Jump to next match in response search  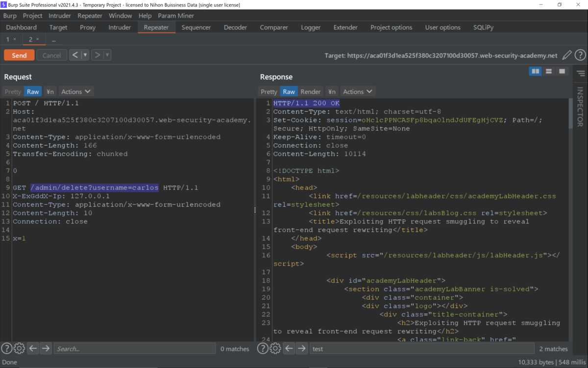tap(302, 348)
